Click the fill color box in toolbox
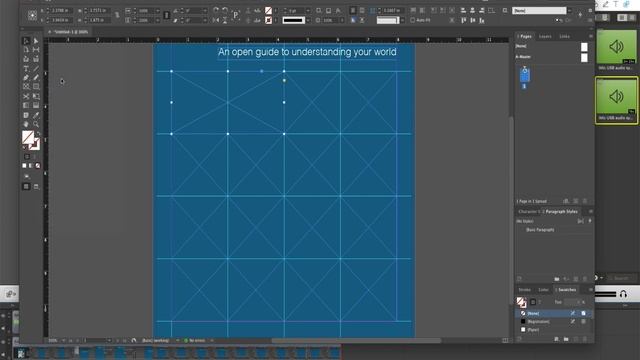 [28, 137]
